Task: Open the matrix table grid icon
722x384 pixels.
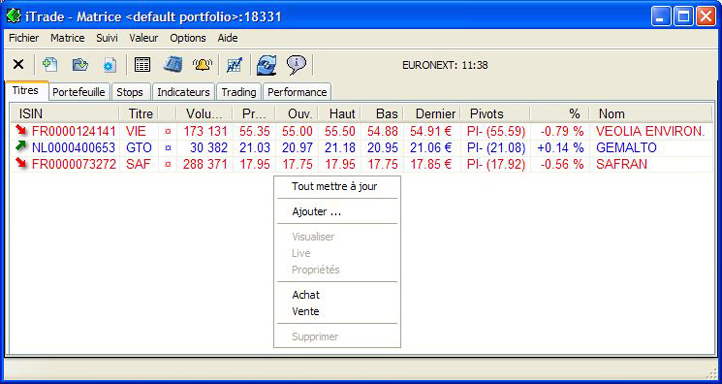Action: point(142,64)
